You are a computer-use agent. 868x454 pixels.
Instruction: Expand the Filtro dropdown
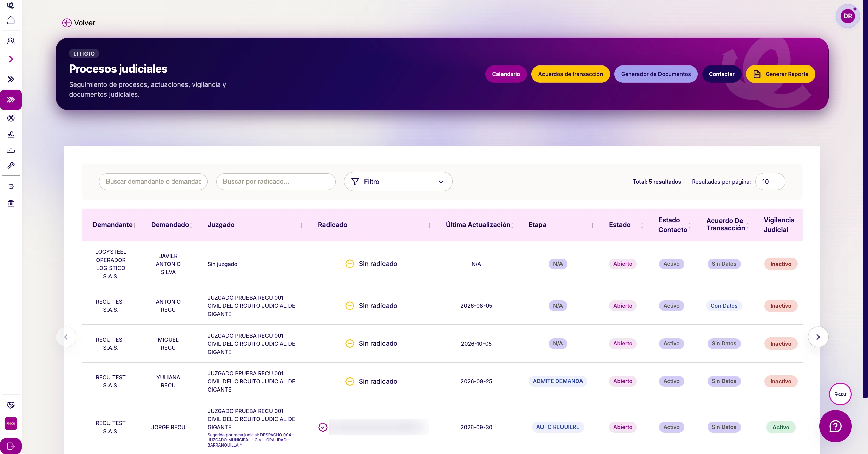pos(398,182)
